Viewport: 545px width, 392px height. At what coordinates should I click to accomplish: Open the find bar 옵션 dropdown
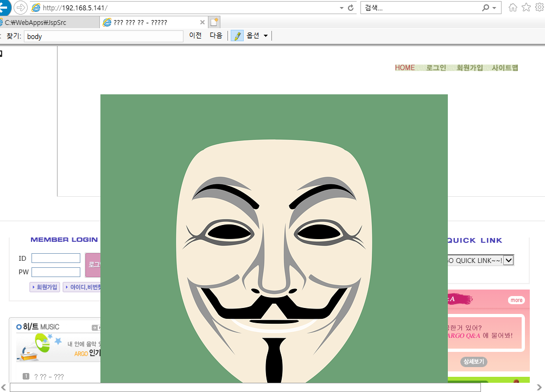tap(257, 36)
